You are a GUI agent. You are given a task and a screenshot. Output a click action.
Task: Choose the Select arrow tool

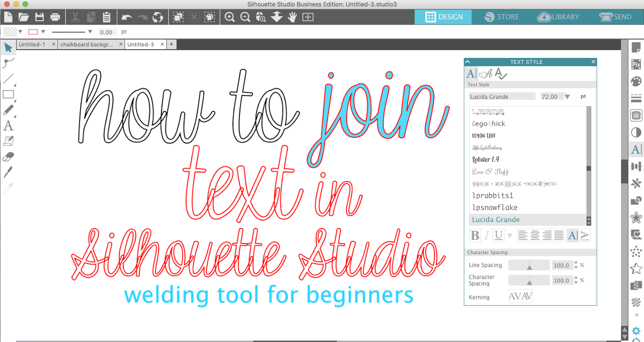(x=8, y=48)
